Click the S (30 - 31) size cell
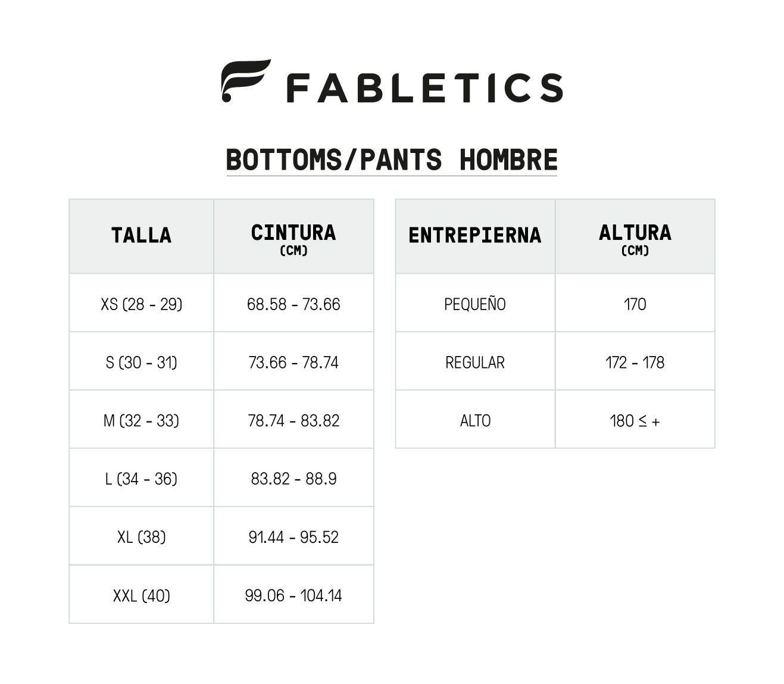Screen dimensions: 784x684 tap(141, 363)
